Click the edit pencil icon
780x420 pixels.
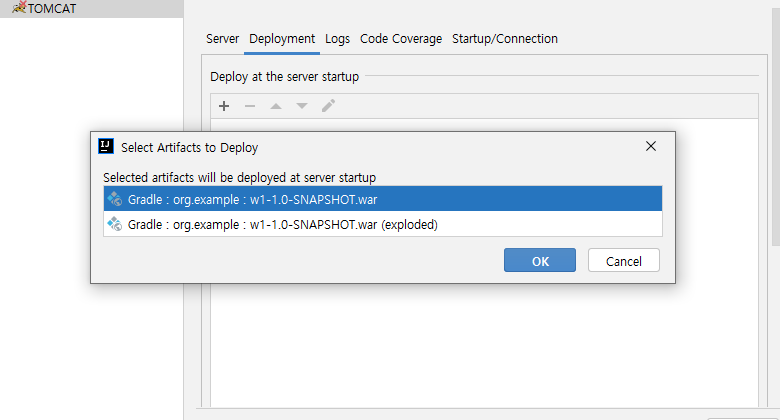pos(328,105)
